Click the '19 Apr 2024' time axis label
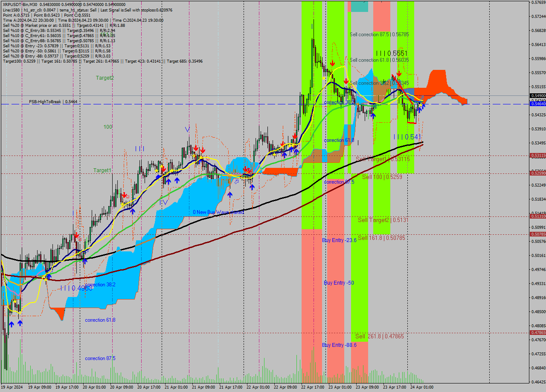 click(x=12, y=388)
